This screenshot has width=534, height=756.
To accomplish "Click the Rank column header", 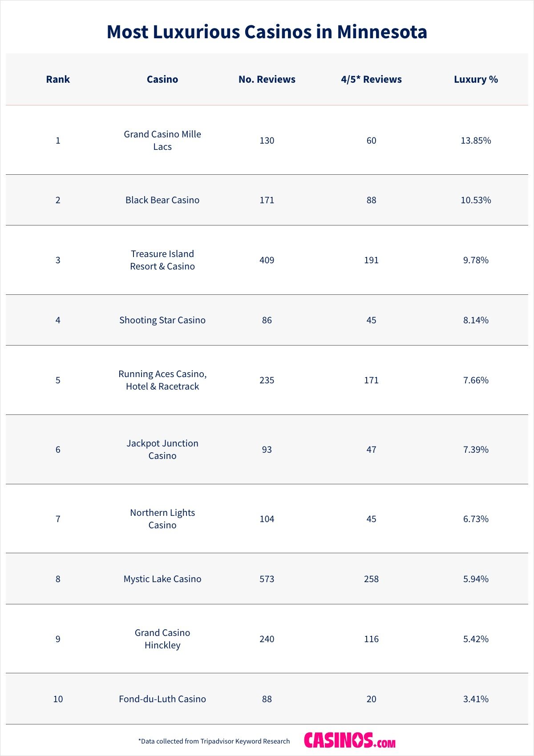I will pos(58,79).
